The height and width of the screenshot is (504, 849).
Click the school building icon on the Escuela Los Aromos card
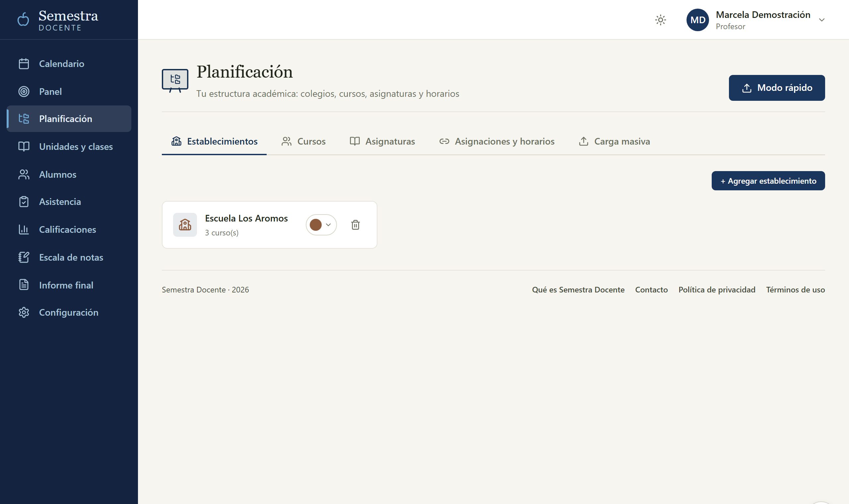[x=185, y=225]
